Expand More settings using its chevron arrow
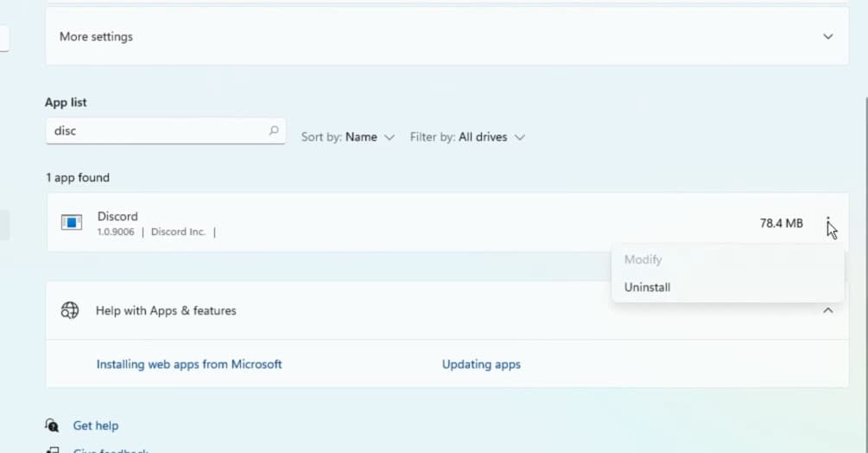Image resolution: width=868 pixels, height=453 pixels. (827, 36)
